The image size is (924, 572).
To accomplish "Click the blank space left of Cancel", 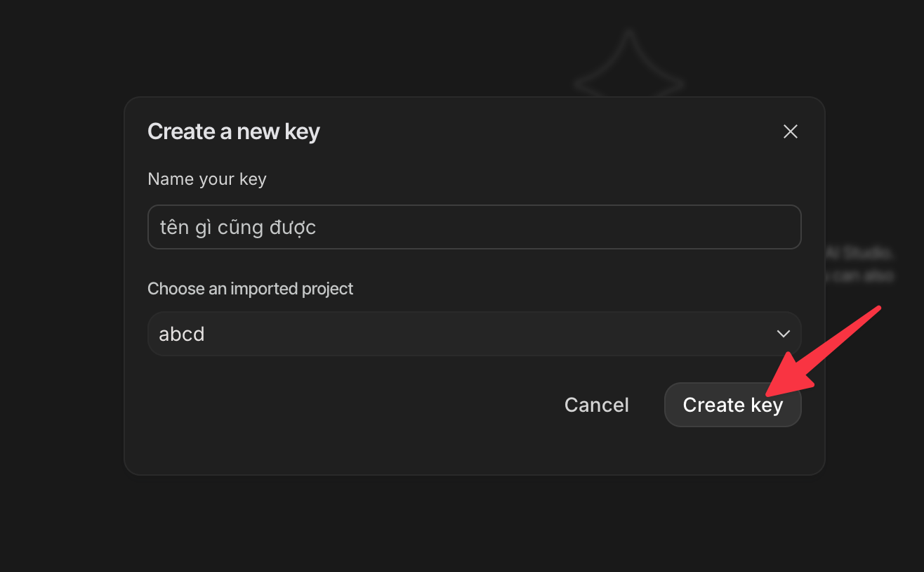I will click(x=351, y=405).
